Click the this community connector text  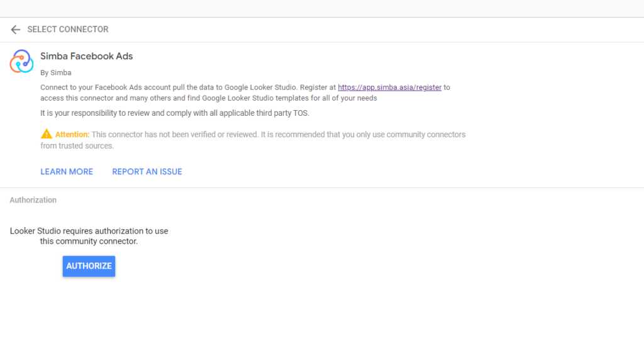[89, 241]
